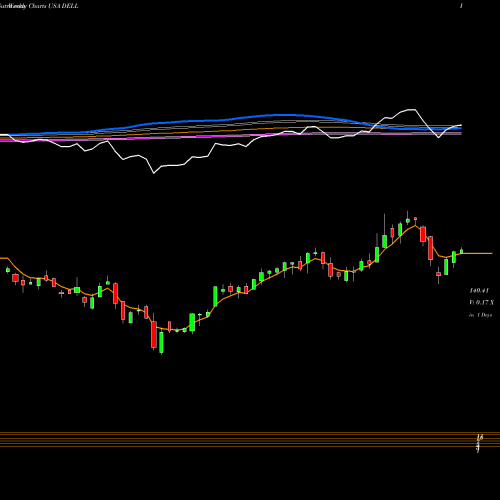Screen dimensions: 500x500
Task: Click the '140.41' price label
Action: pos(479,291)
